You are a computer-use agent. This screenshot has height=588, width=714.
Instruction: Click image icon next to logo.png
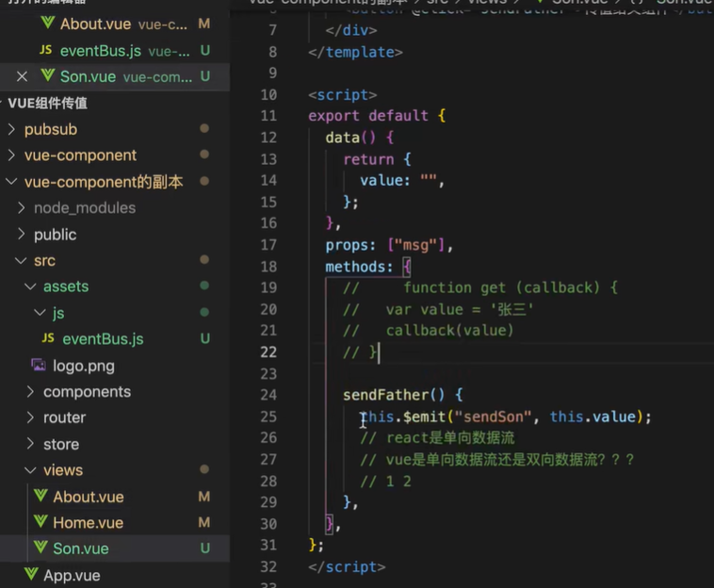[x=39, y=365]
